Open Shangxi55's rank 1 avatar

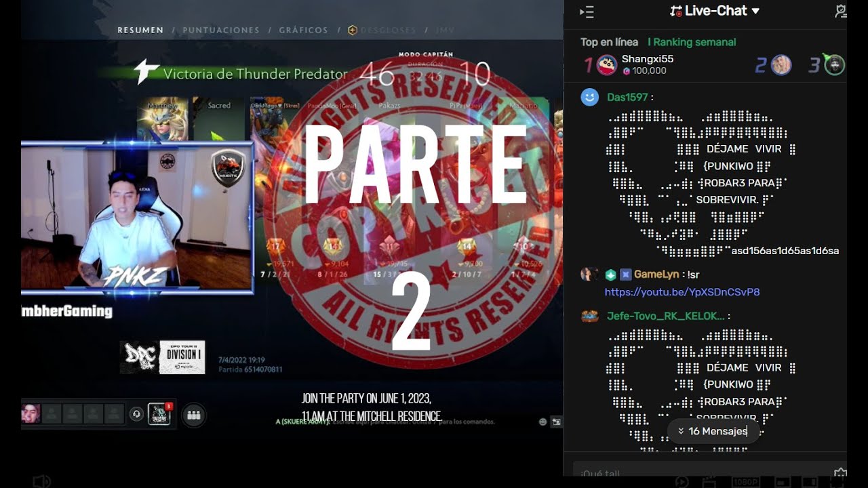click(607, 65)
